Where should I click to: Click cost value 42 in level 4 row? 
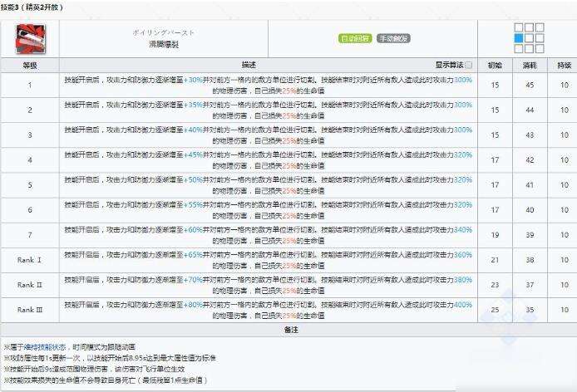pyautogui.click(x=530, y=160)
